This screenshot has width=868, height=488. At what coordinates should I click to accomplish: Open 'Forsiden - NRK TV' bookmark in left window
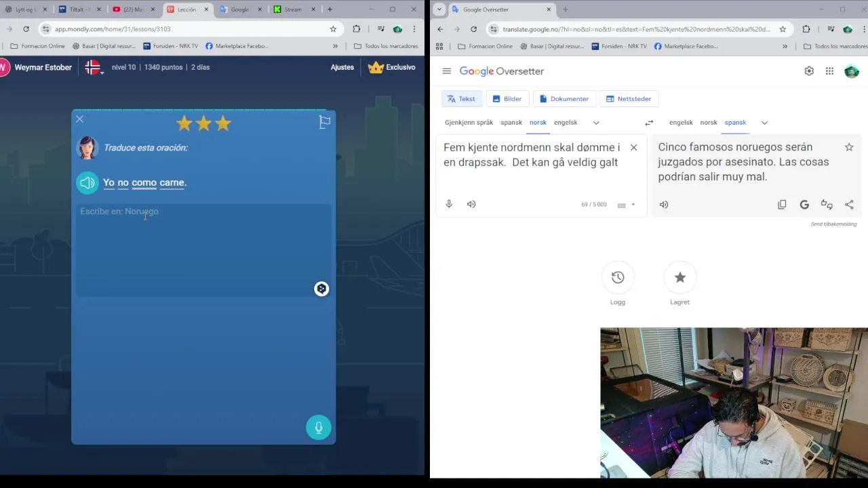[171, 46]
